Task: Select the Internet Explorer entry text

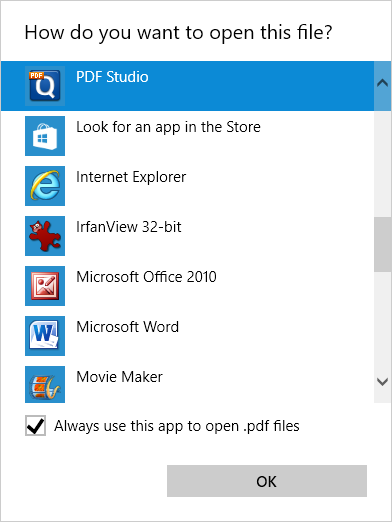Action: 131,177
